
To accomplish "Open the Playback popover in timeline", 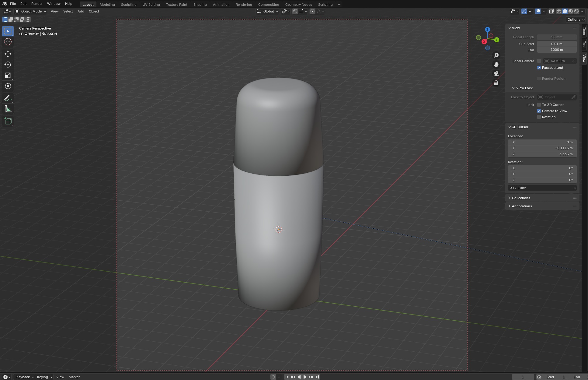I will [24, 377].
